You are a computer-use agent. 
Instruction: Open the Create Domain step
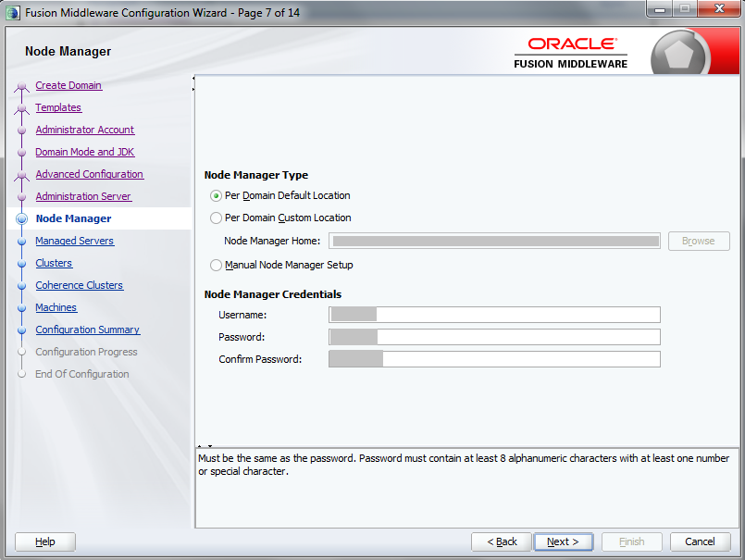tap(68, 85)
